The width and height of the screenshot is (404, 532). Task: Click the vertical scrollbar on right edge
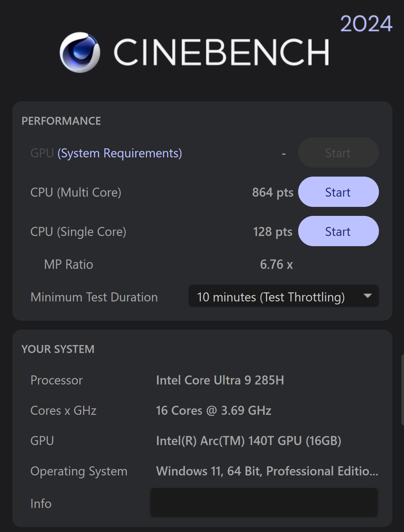(402, 390)
